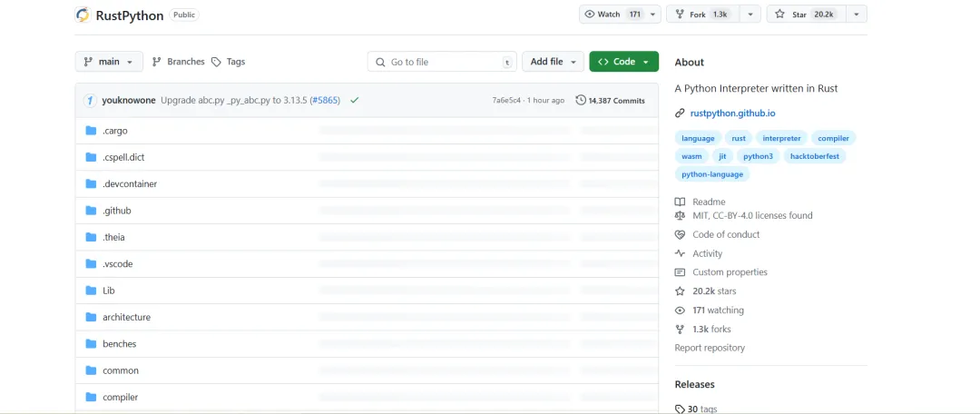Click the youknowone author avatar
Screen dimensions: 980x414
pyautogui.click(x=90, y=100)
